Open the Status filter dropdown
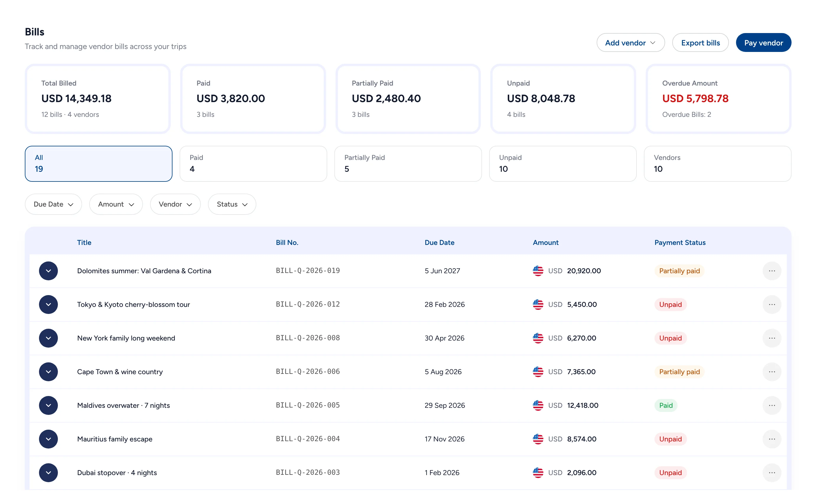Screen dimensions: 814x504 click(x=232, y=204)
